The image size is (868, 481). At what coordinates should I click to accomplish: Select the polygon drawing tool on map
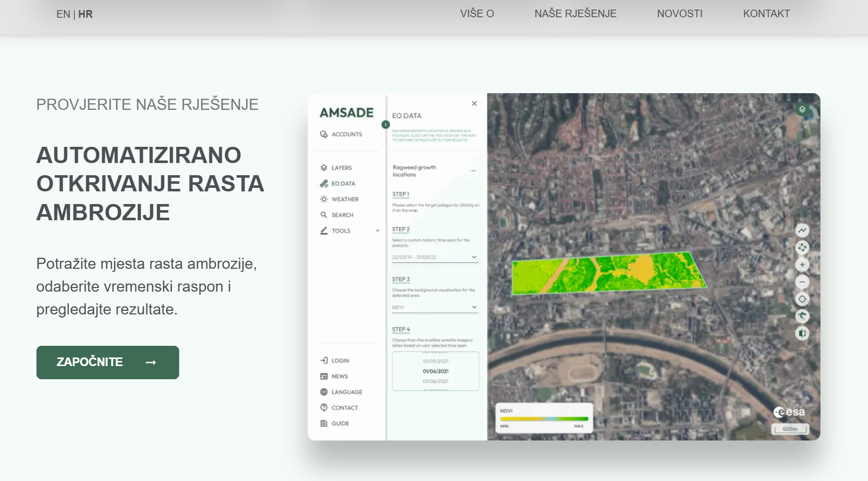(802, 248)
